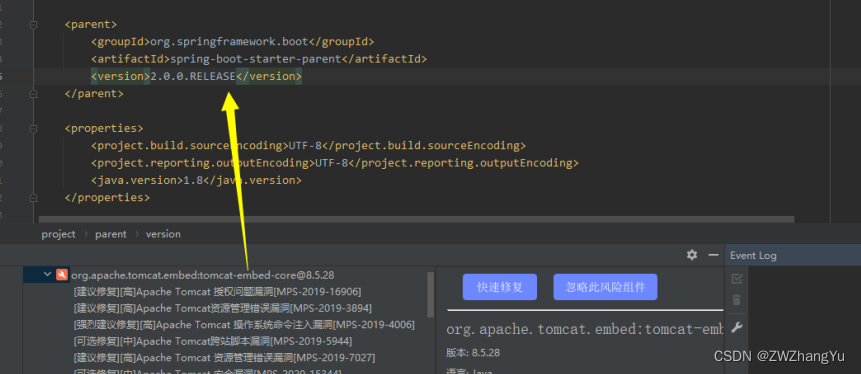
Task: Click the opening <parent> tag
Action: [x=91, y=25]
